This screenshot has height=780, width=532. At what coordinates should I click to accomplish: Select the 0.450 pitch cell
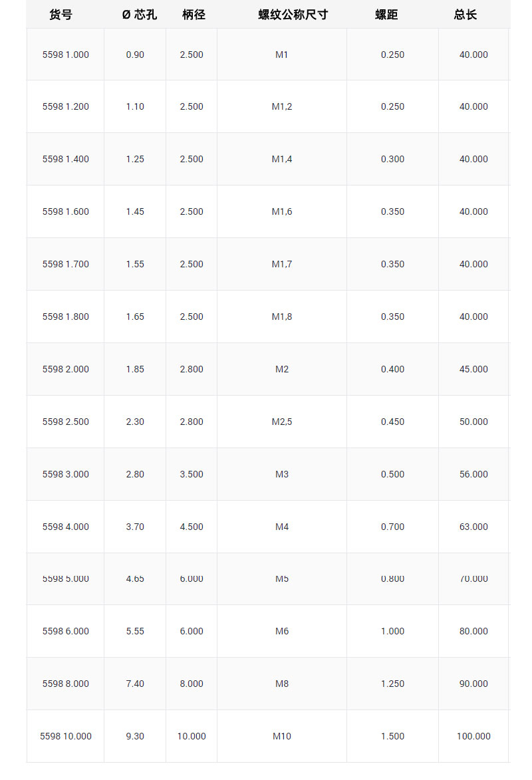pos(392,422)
